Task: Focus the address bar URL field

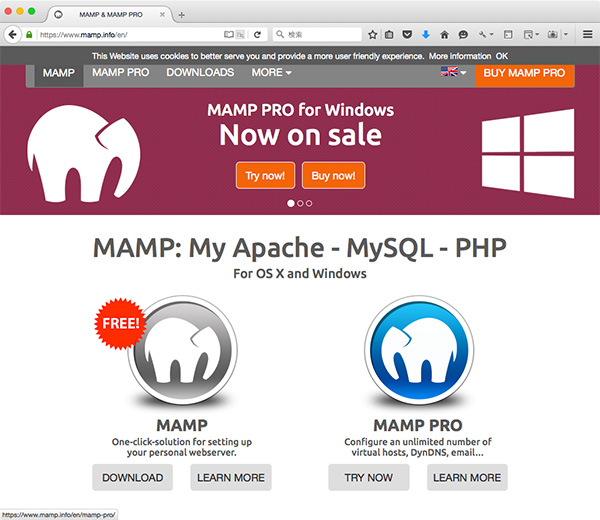Action: [x=130, y=35]
